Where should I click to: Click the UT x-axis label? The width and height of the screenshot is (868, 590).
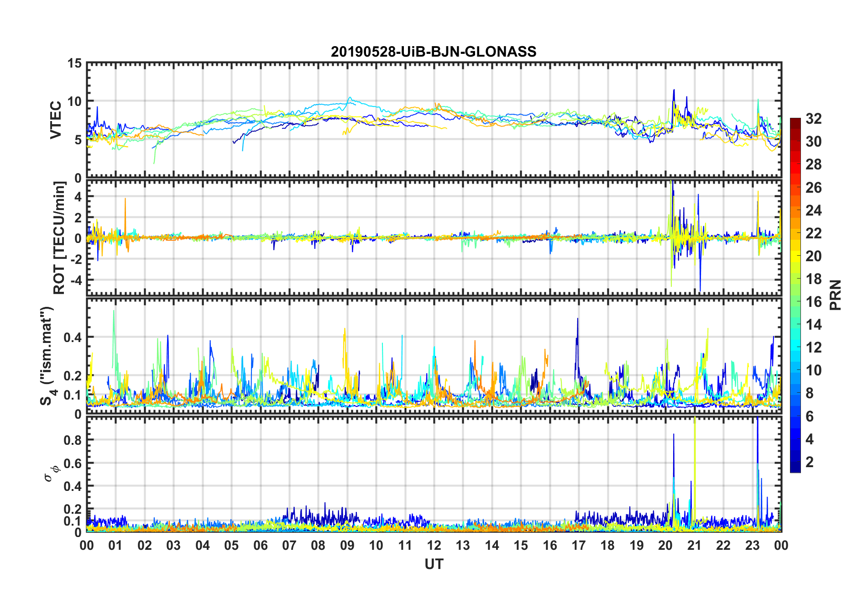click(434, 564)
